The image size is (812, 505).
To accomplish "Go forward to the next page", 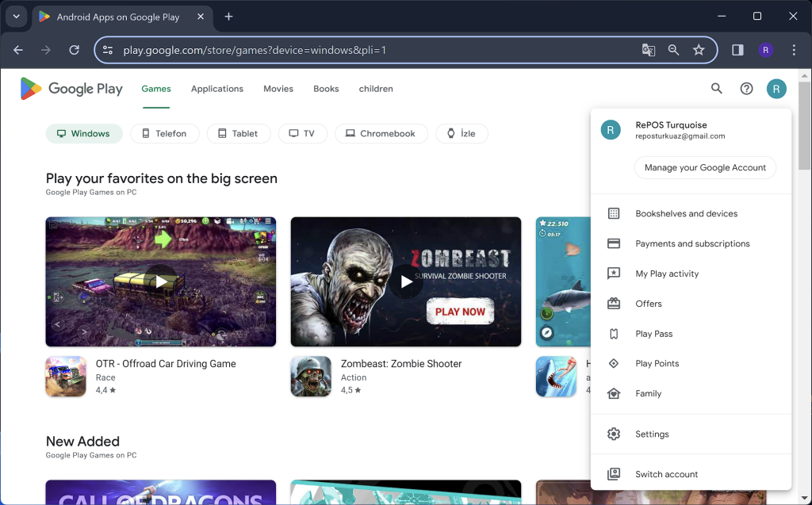I will (46, 50).
